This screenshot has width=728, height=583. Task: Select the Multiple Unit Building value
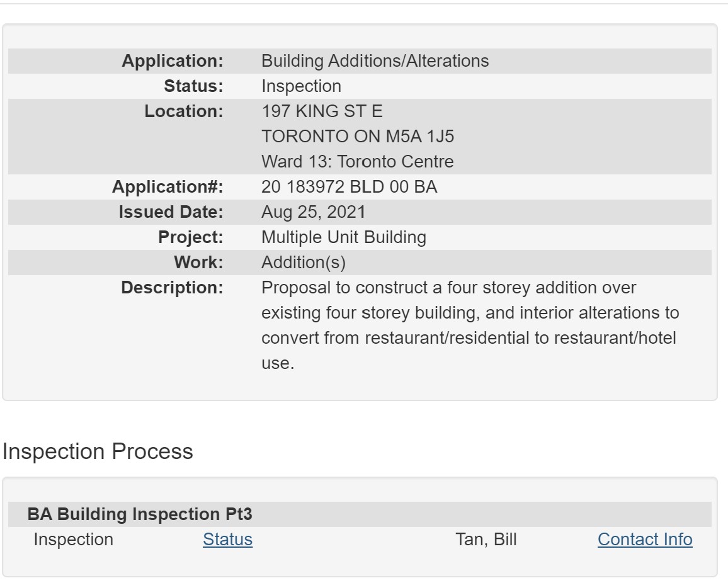pyautogui.click(x=343, y=237)
